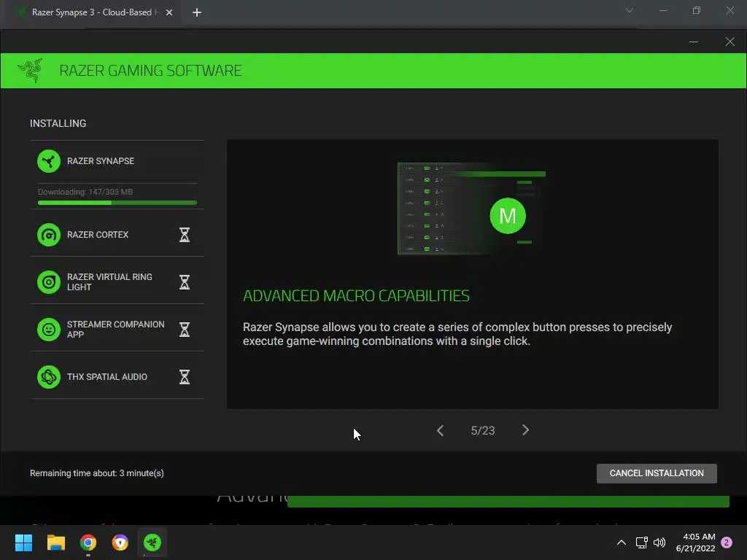Click the Downloading: 147/303 MB text
The width and height of the screenshot is (747, 560).
coord(85,192)
